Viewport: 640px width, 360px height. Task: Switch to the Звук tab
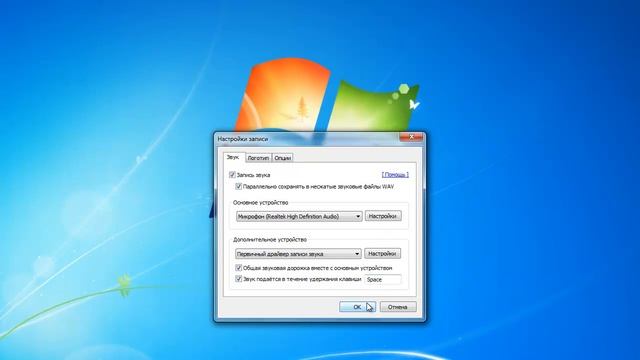pyautogui.click(x=233, y=157)
